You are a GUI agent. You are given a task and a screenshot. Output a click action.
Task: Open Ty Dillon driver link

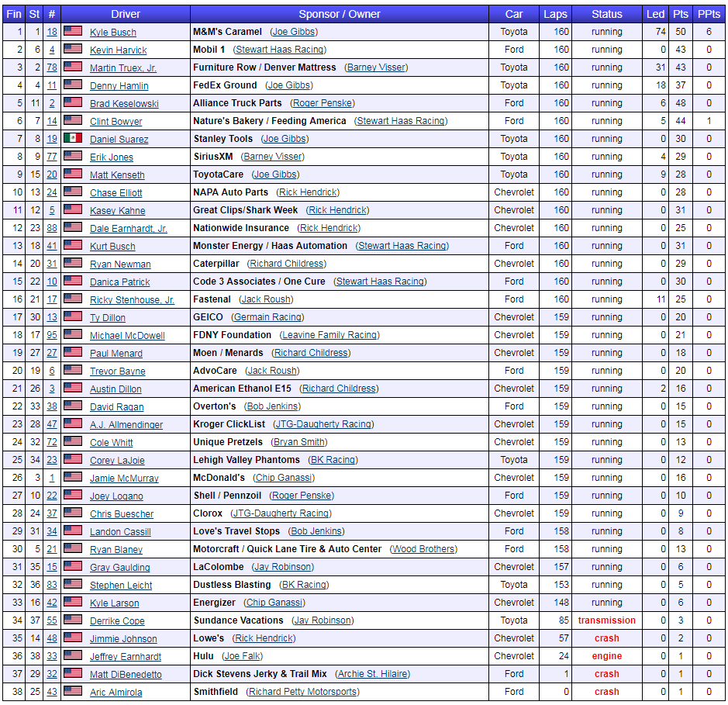pyautogui.click(x=108, y=318)
